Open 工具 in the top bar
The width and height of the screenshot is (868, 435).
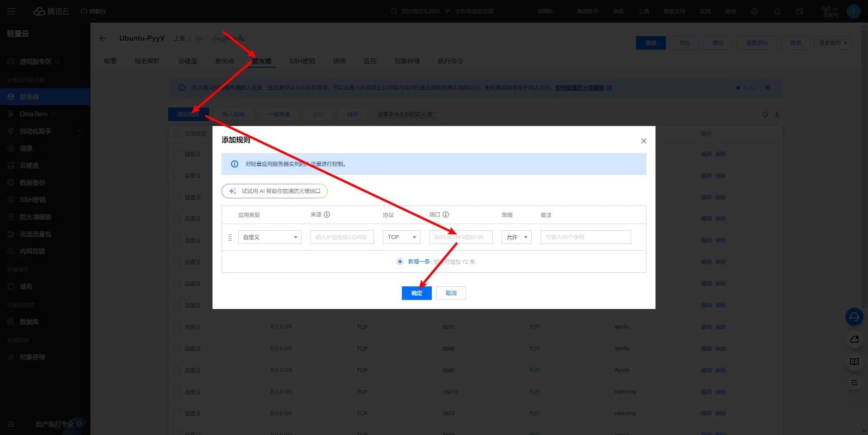(644, 11)
